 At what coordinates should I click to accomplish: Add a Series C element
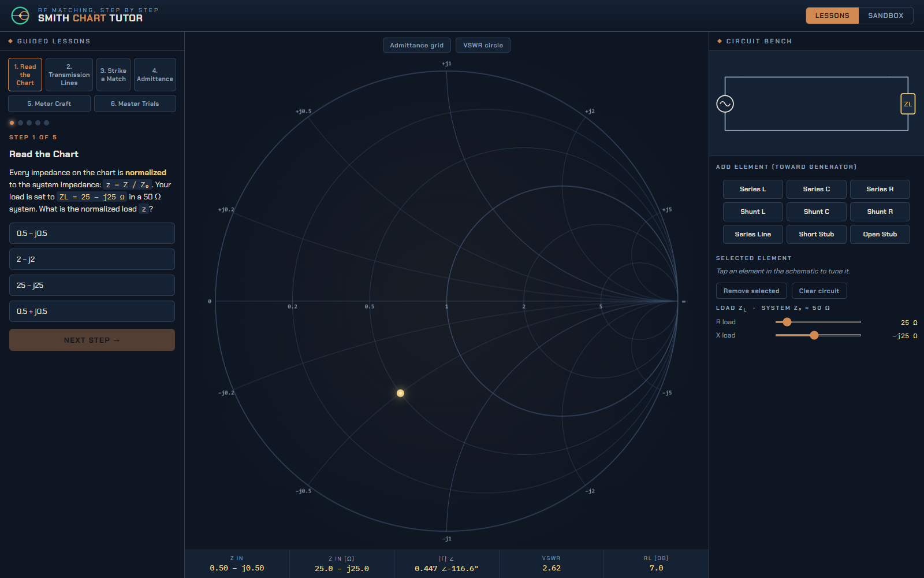(817, 189)
